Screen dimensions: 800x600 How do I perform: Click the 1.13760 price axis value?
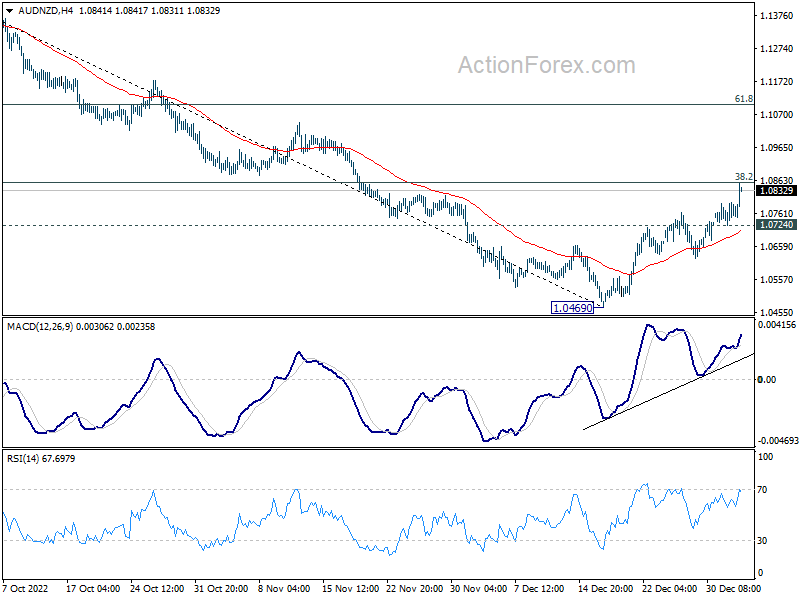pos(777,16)
